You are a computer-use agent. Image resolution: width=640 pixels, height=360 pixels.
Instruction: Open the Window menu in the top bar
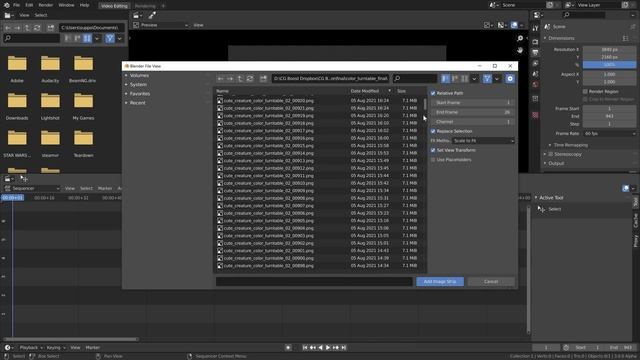pos(66,5)
